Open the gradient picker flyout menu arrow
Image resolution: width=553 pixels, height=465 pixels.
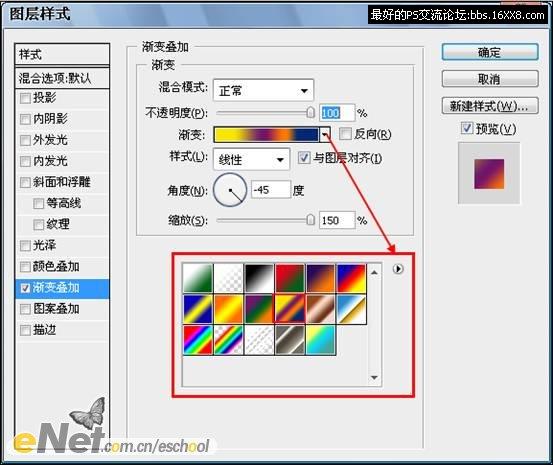click(398, 269)
